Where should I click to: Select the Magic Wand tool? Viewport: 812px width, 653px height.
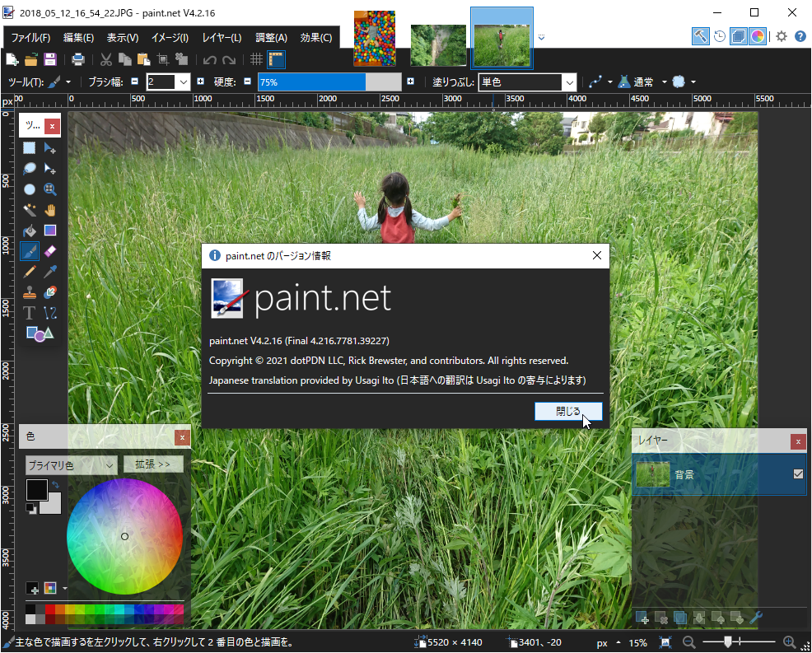click(29, 210)
